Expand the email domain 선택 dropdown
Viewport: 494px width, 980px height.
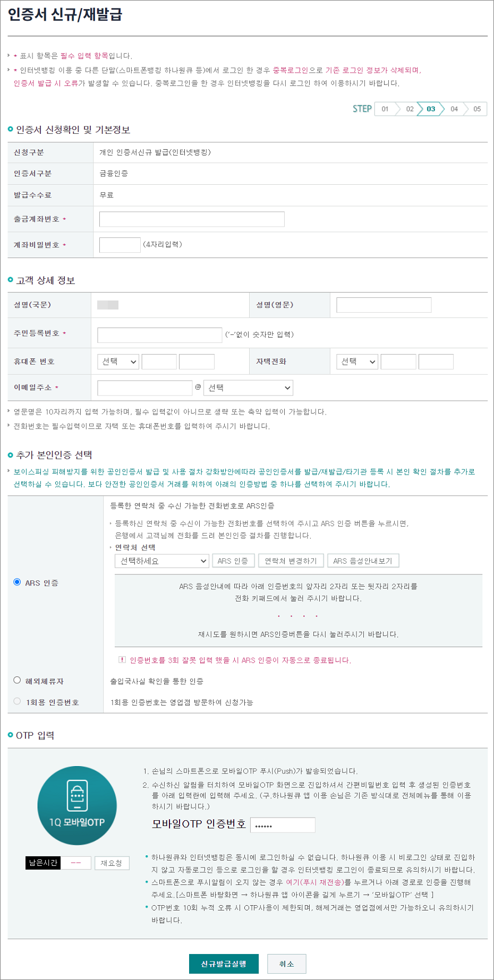(248, 388)
